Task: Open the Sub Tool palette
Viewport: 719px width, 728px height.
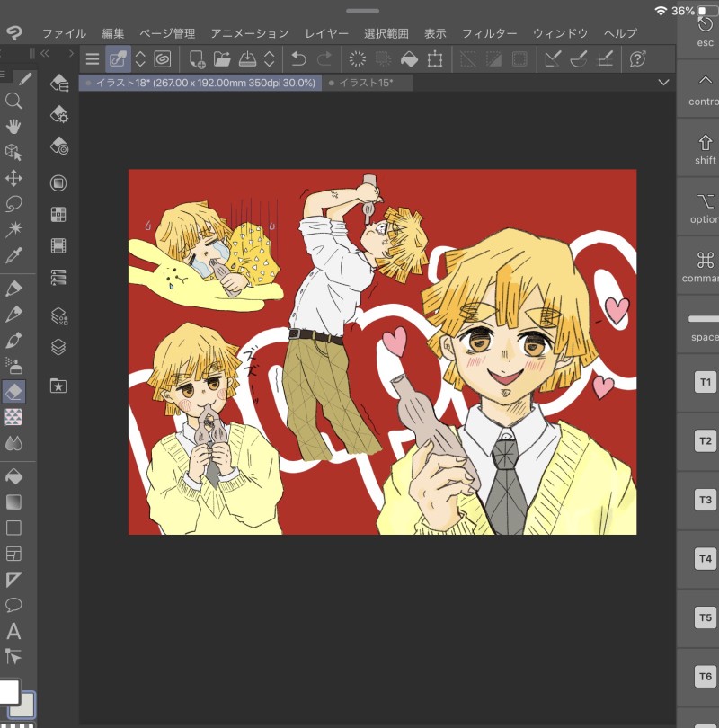Action: (x=59, y=83)
